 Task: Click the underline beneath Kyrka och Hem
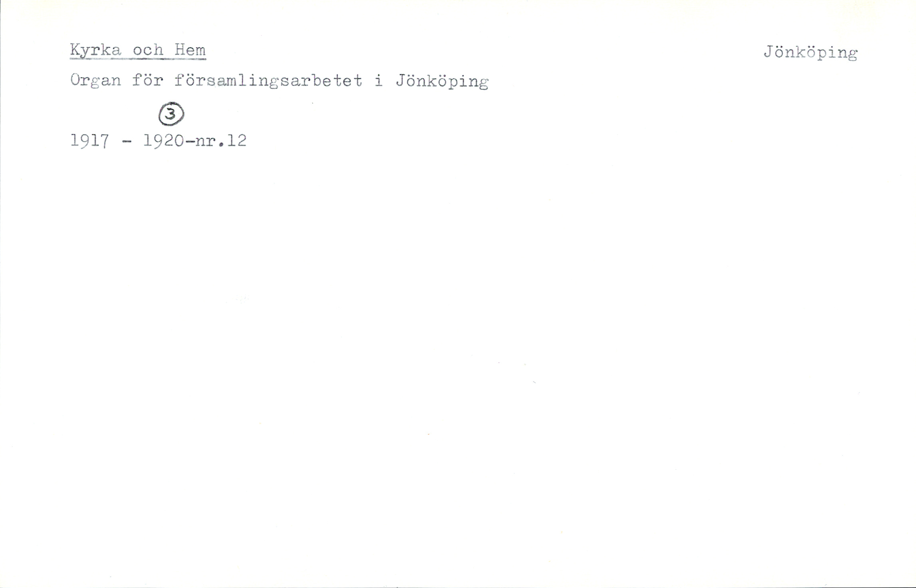138,59
